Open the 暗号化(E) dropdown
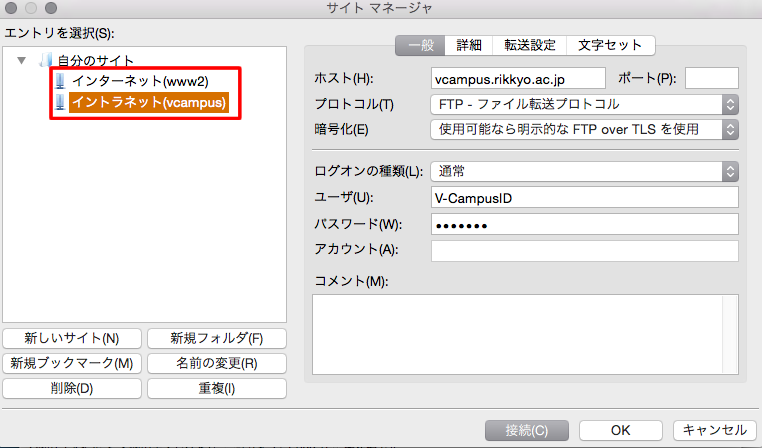 (x=584, y=129)
